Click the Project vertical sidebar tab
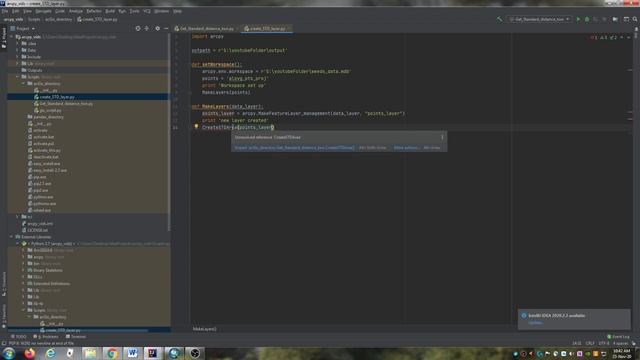The width and height of the screenshot is (640, 360). click(x=4, y=37)
